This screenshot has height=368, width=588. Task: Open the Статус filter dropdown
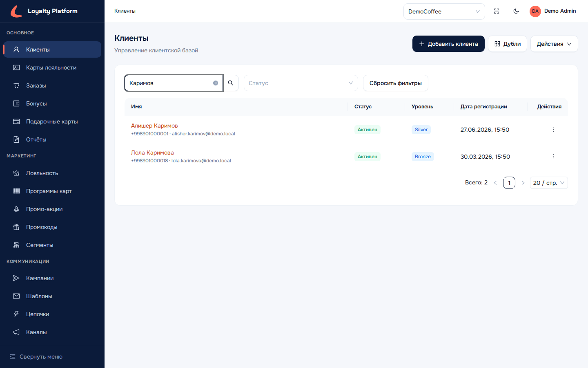click(301, 83)
